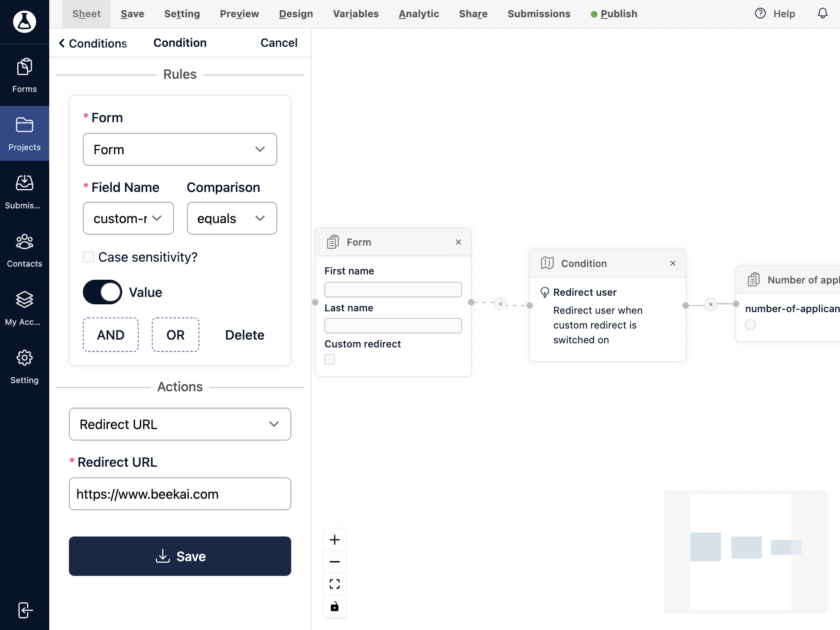Open the top Submissions menu item
This screenshot has width=840, height=630.
[x=539, y=14]
